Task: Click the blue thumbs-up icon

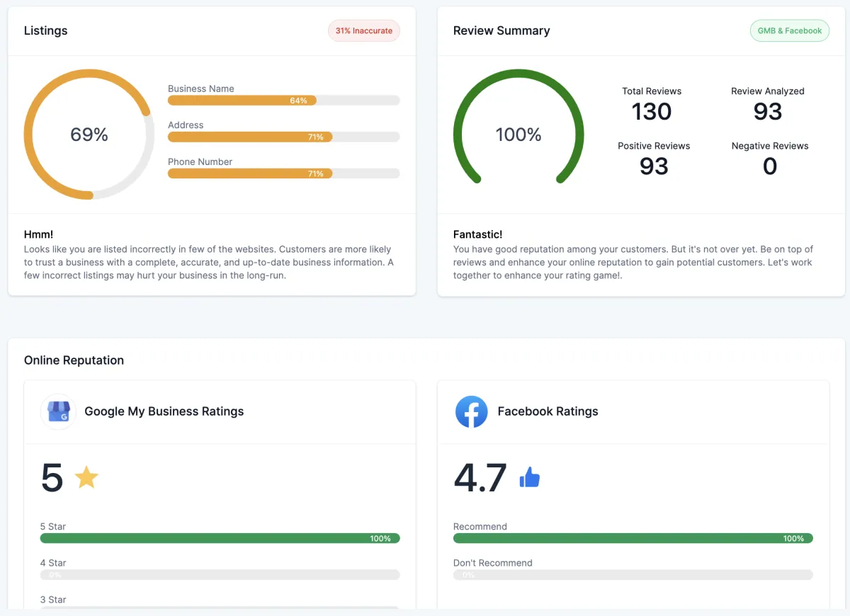Action: pyautogui.click(x=529, y=477)
